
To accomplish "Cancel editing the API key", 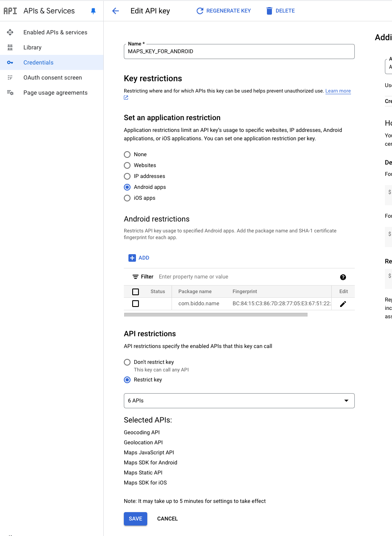I will coord(167,519).
